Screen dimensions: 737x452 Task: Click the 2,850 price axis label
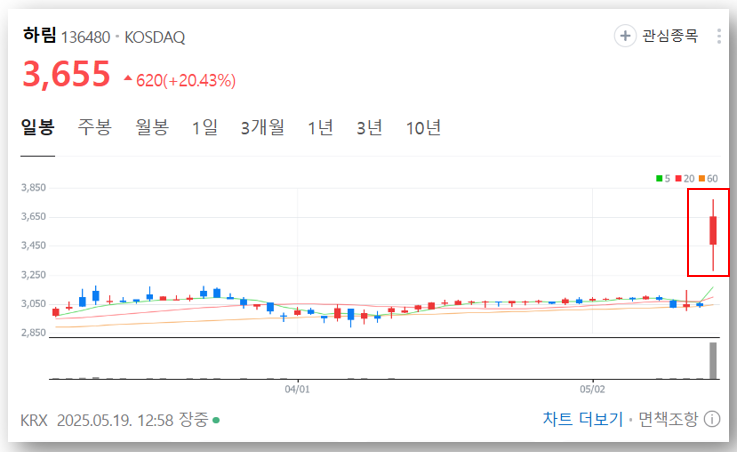coord(33,333)
